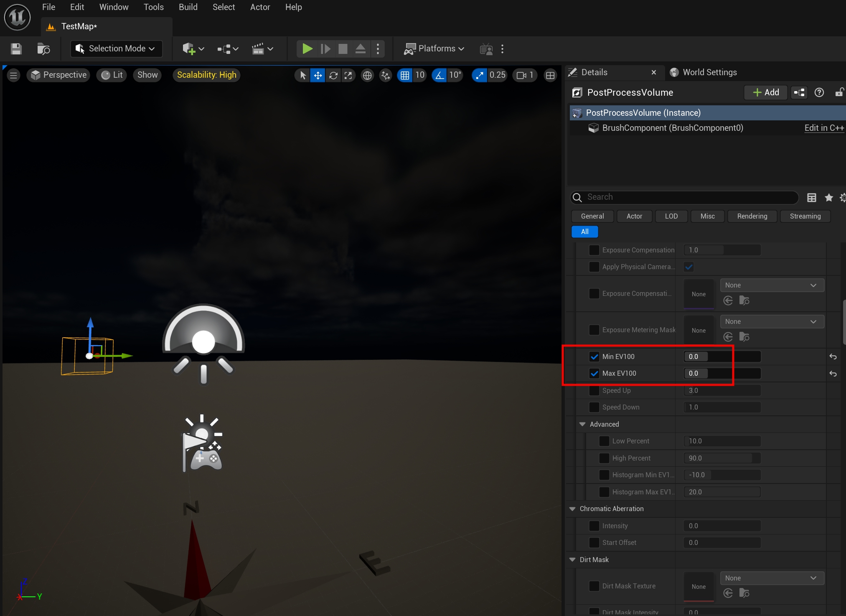This screenshot has width=846, height=616.
Task: Switch to the World Settings tab
Action: [709, 72]
